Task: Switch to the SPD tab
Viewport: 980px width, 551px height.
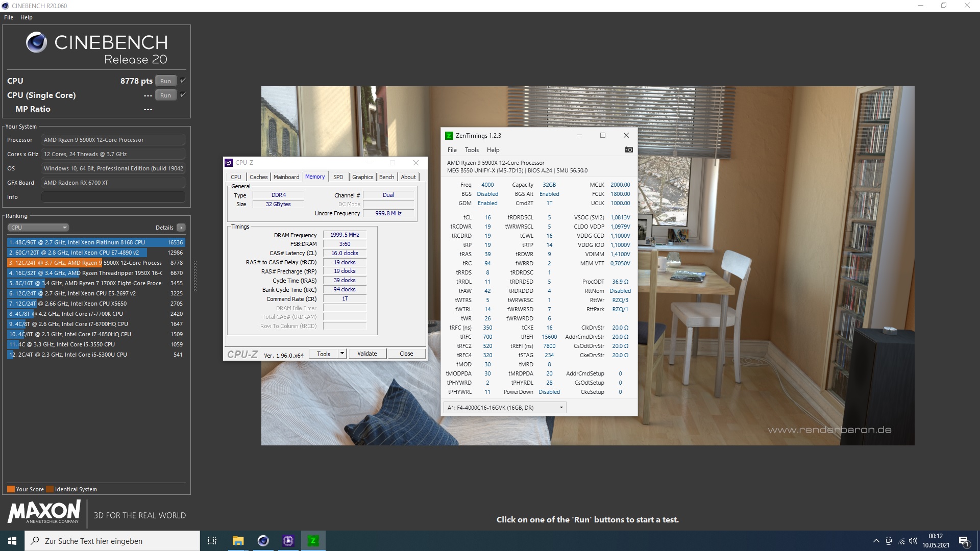Action: pos(338,177)
